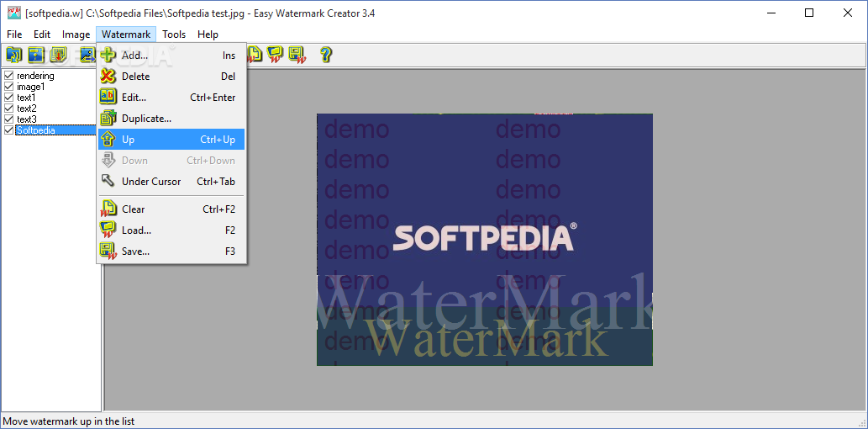Disable the text2 watermark checkbox
The width and height of the screenshot is (868, 429).
click(x=9, y=108)
